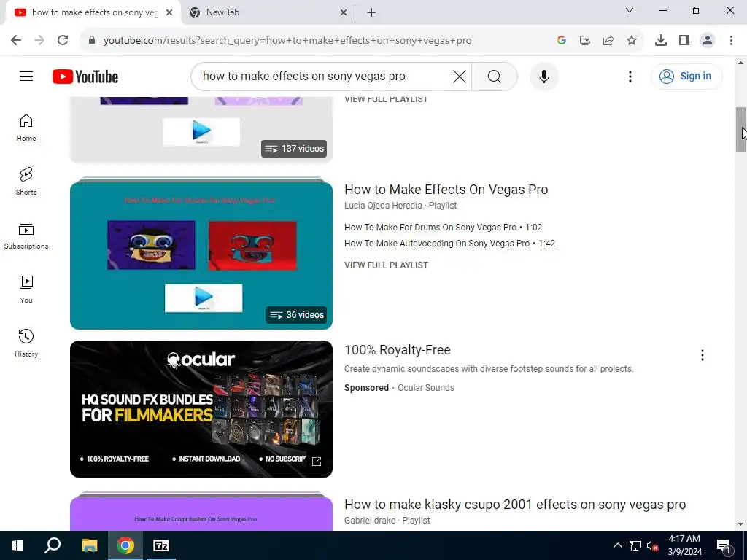This screenshot has width=747, height=560.
Task: Open the Ocular sound FX ad thumbnail
Action: (201, 409)
